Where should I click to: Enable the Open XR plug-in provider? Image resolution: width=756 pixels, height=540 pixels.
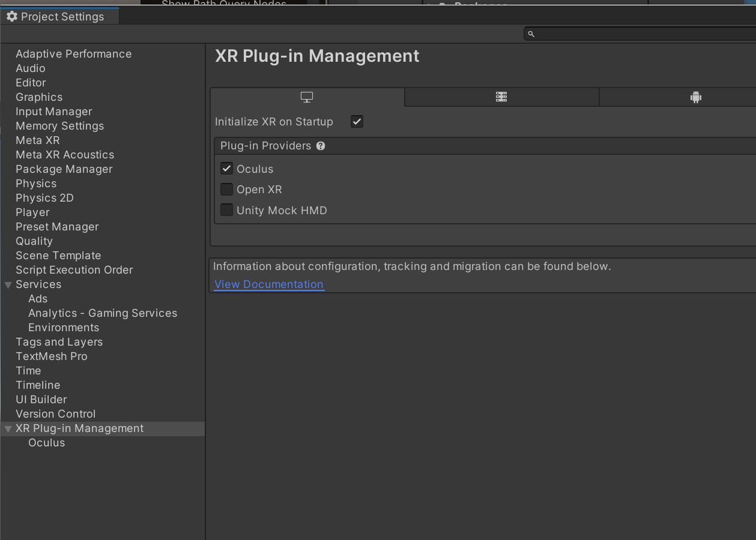coord(226,190)
